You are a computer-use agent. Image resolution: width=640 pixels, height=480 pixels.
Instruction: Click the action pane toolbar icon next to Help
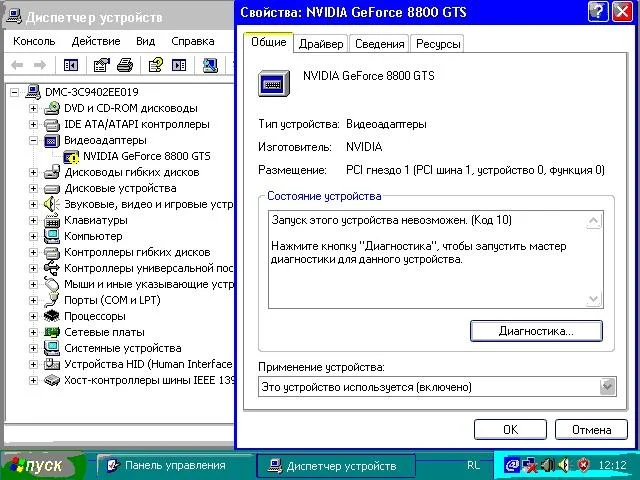tap(179, 65)
